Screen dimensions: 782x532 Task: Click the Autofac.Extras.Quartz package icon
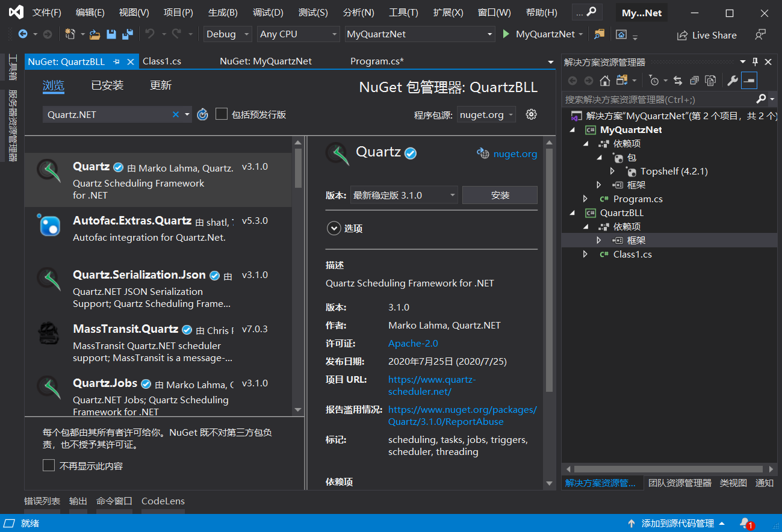49,226
